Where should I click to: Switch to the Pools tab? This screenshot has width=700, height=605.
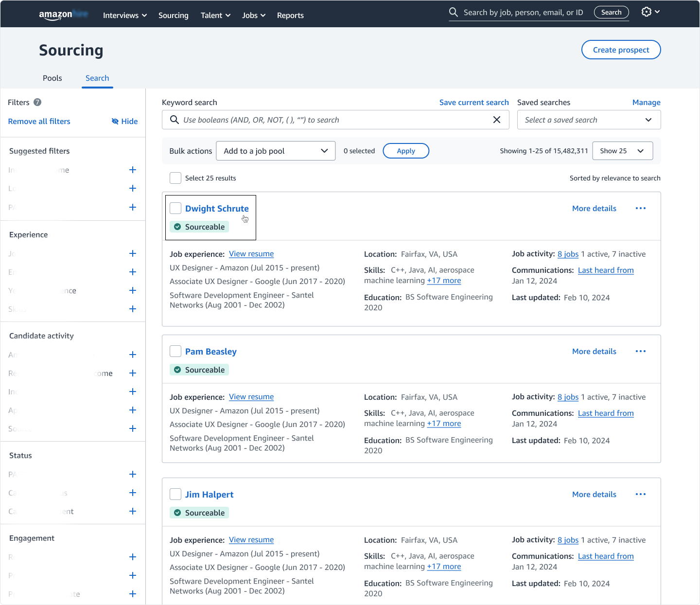tap(52, 78)
